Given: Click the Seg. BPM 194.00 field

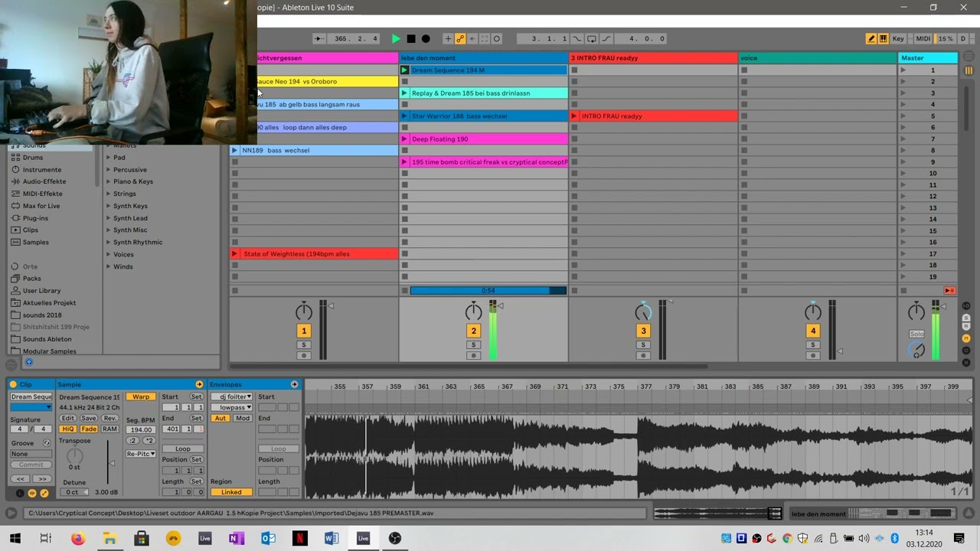Looking at the screenshot, I should (x=141, y=429).
